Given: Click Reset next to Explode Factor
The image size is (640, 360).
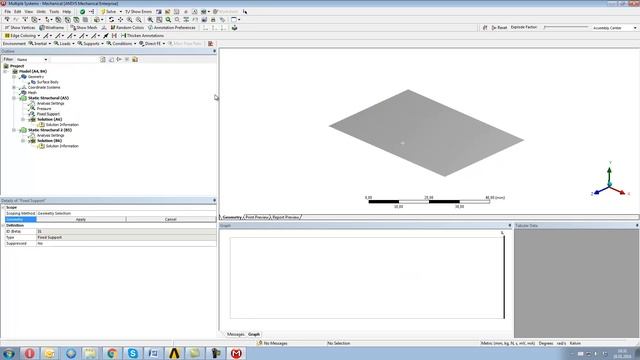Looking at the screenshot, I should (x=499, y=28).
